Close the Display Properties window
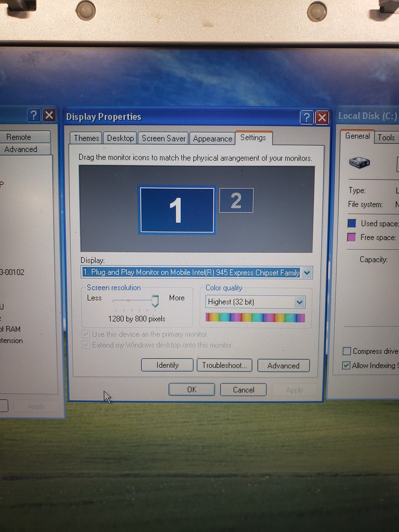 (x=322, y=117)
